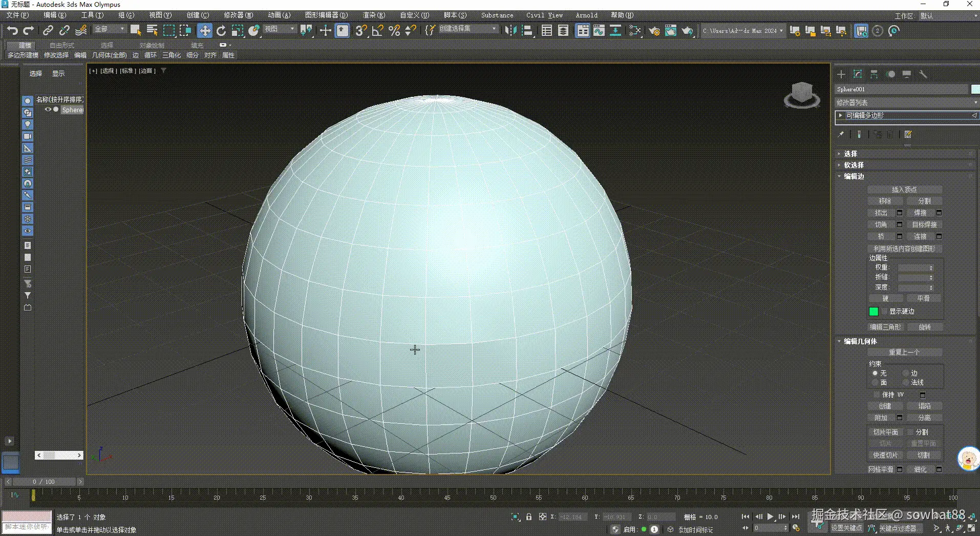This screenshot has width=980, height=536.
Task: Click the 目标焊接 button
Action: pos(924,224)
